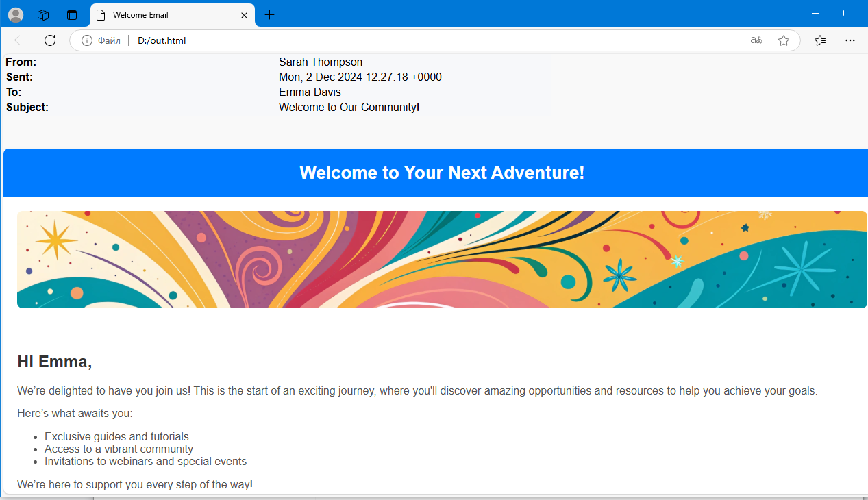The height and width of the screenshot is (500, 868).
Task: Click the Hi Emma heading
Action: pos(55,362)
